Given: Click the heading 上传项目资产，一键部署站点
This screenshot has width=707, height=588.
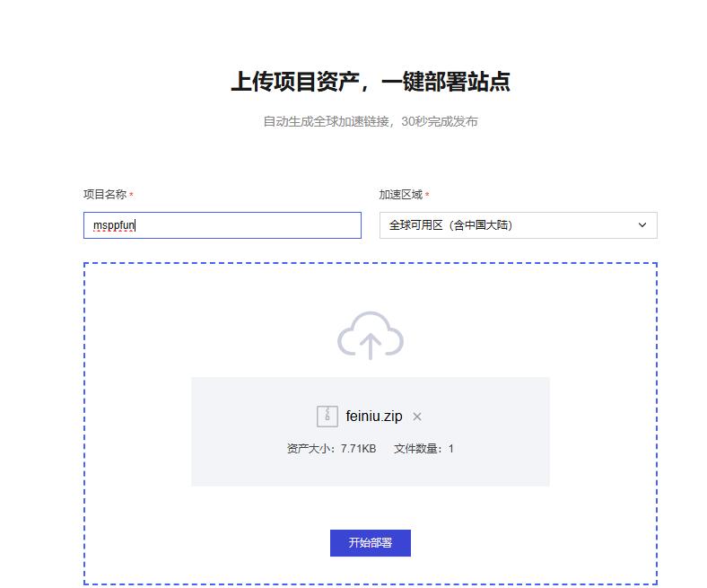Looking at the screenshot, I should click(x=371, y=82).
